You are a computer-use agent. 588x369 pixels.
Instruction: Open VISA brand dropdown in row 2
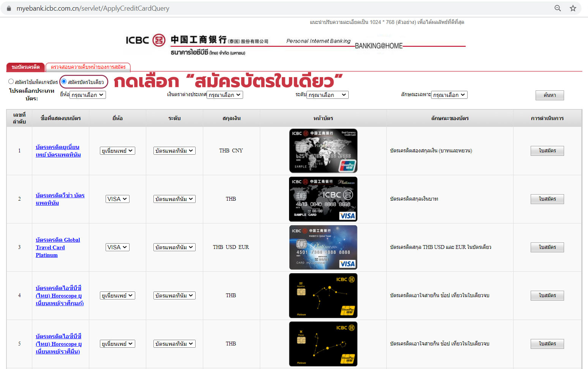coord(117,199)
